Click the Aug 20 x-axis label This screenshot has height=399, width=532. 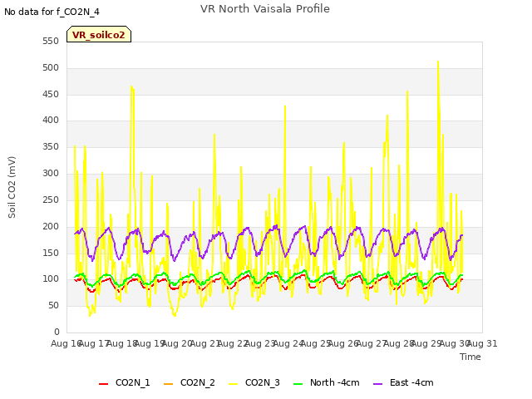178,343
